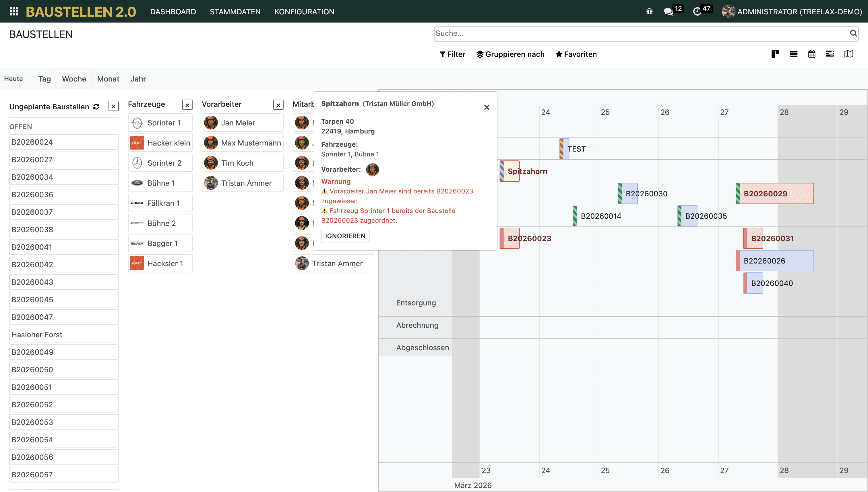Open the Filter dropdown
This screenshot has width=868, height=492.
pos(452,54)
